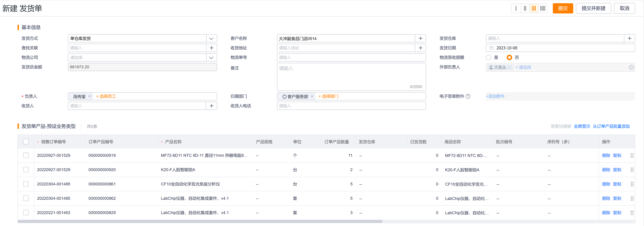Check the row with product 000000000829

coord(26,213)
